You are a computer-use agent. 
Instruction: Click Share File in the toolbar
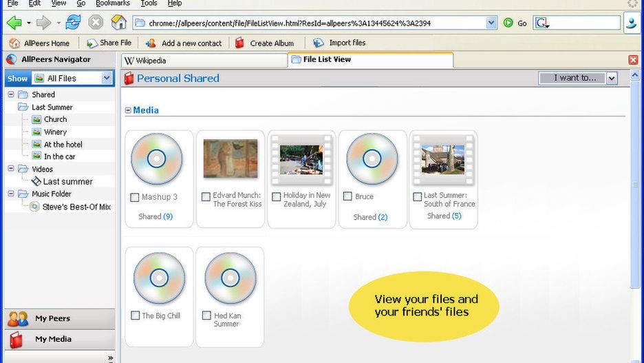[109, 43]
